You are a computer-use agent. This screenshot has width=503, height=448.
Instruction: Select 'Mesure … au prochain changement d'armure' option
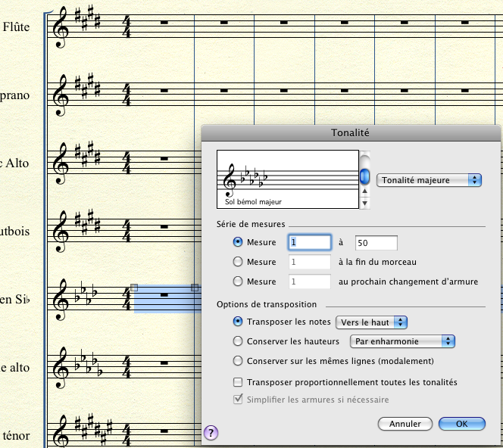(239, 282)
